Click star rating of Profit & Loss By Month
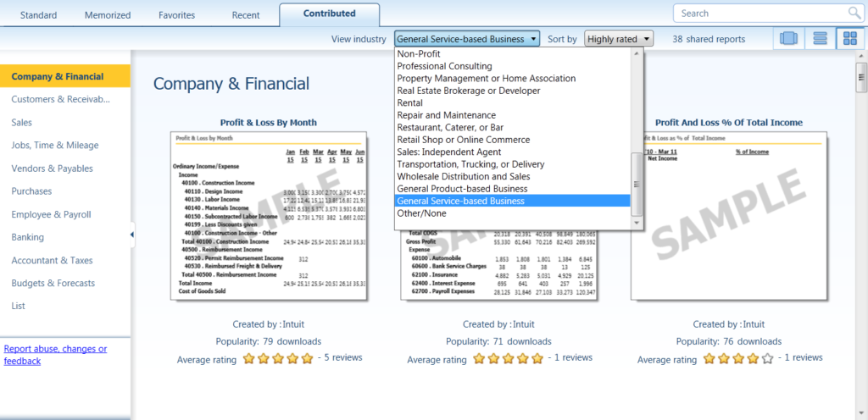Screen dimensions: 868x420 click(x=278, y=359)
